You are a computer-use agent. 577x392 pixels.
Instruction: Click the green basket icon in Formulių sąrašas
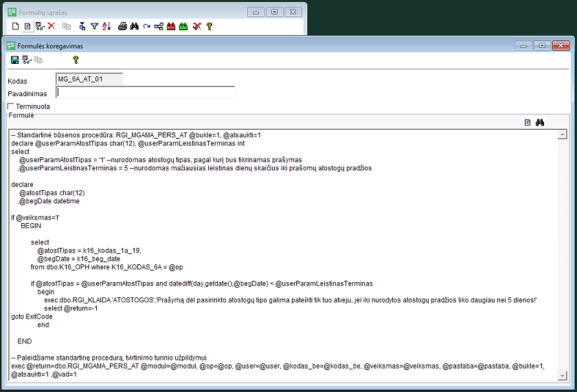tap(183, 26)
